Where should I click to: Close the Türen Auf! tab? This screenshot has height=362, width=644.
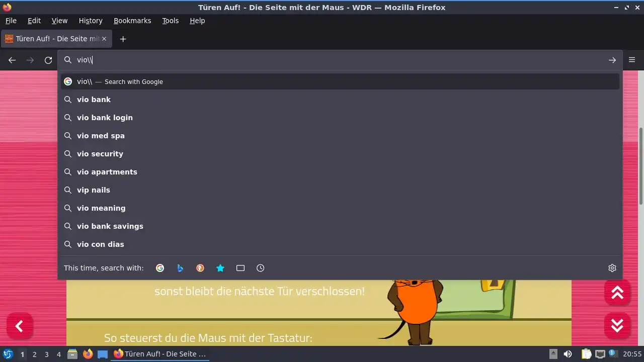104,39
